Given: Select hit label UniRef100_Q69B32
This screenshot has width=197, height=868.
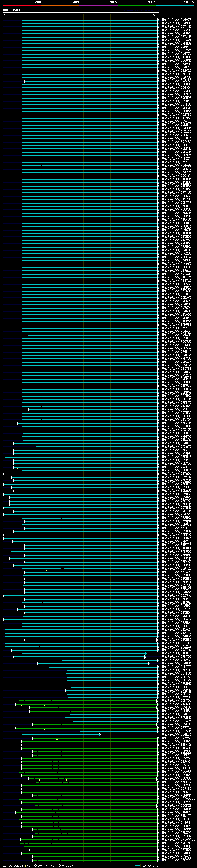Looking at the screenshot, I should pyautogui.click(x=177, y=531).
